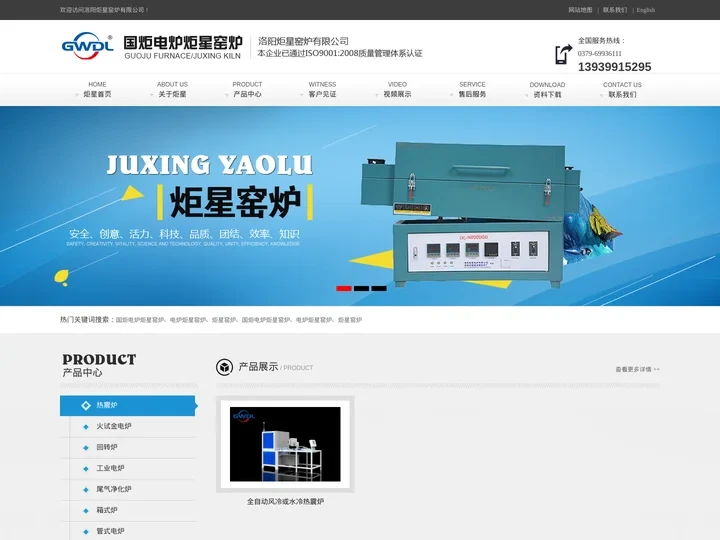
Task: Click 国炬电炉炬星窑炉 header title text
Action: coord(183,43)
